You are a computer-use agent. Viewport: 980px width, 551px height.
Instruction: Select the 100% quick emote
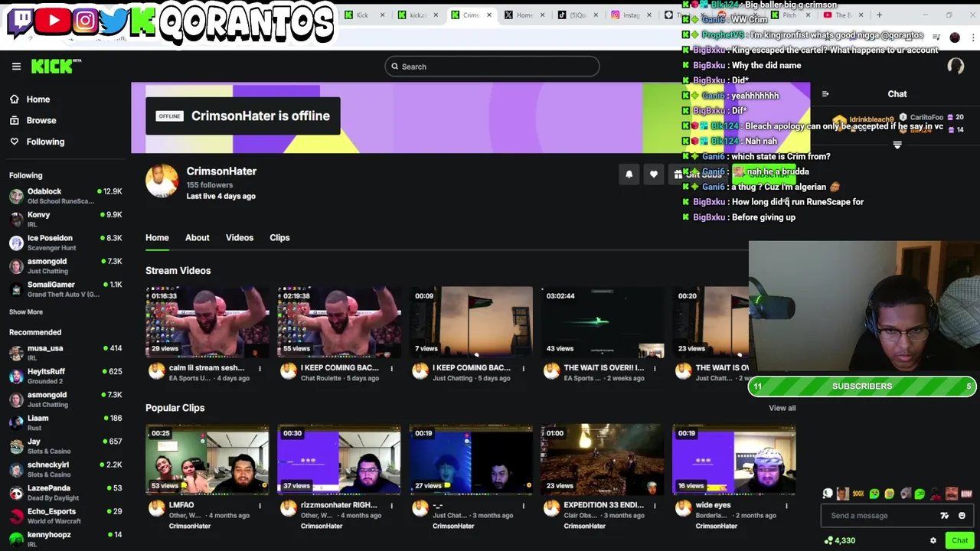click(858, 494)
